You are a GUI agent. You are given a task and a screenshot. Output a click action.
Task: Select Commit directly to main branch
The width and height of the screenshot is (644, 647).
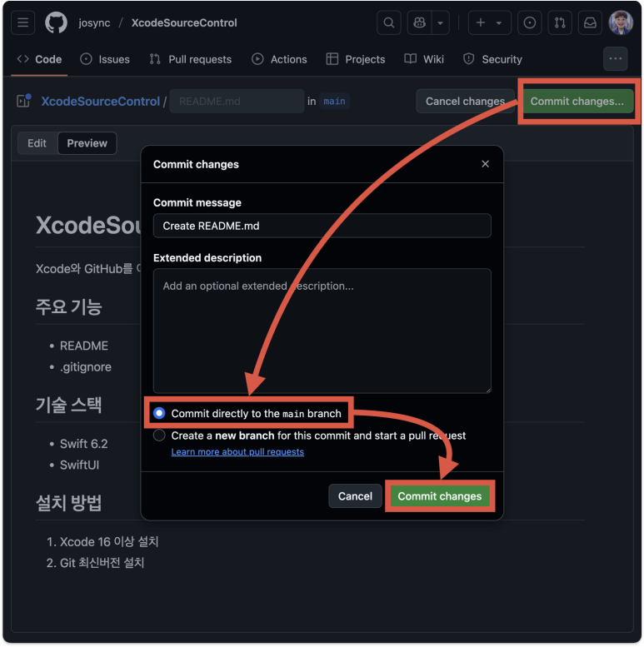coord(159,413)
